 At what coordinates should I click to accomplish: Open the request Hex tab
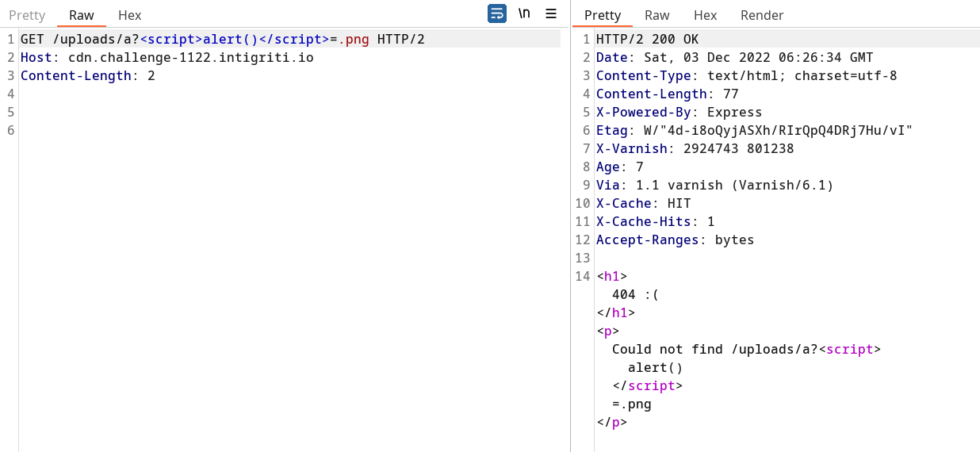pos(130,15)
